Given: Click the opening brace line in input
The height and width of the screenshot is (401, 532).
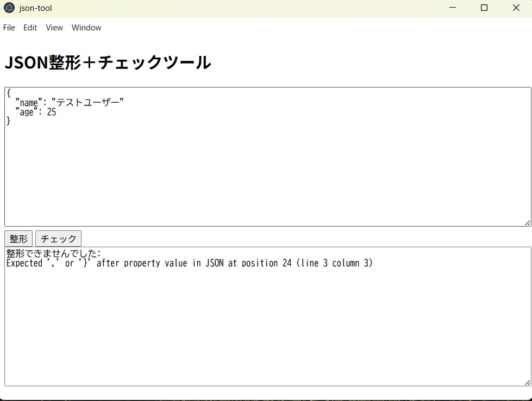Looking at the screenshot, I should pyautogui.click(x=9, y=93).
